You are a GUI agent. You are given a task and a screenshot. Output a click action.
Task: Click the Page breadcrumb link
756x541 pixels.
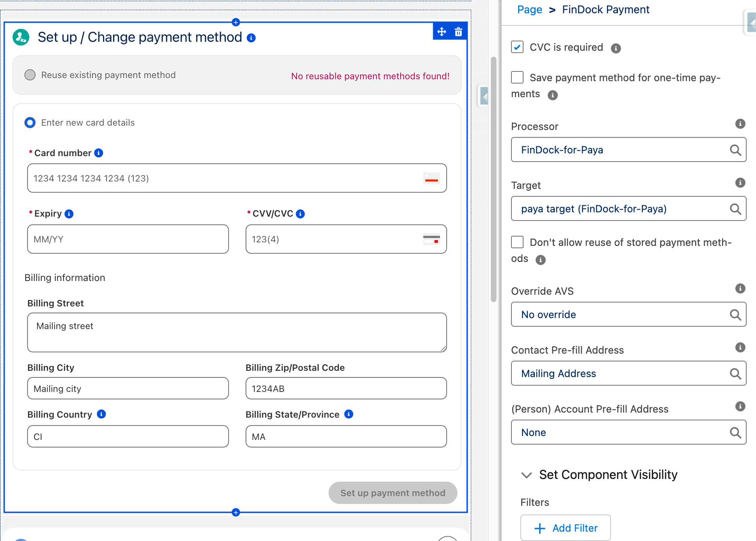529,9
